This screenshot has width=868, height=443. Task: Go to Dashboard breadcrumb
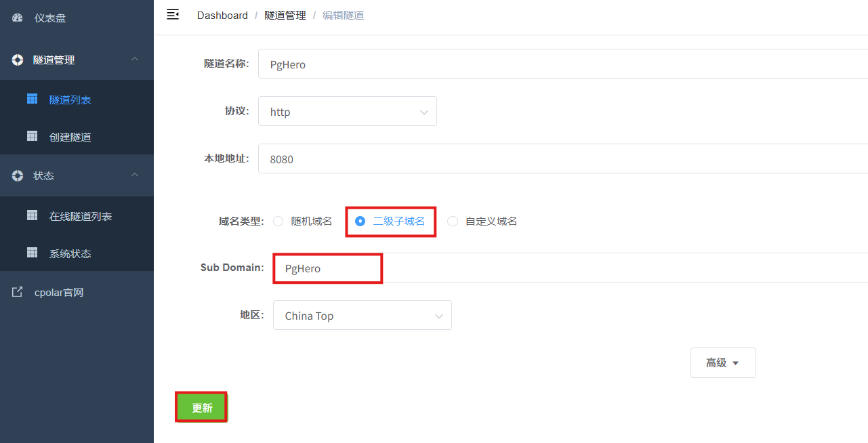222,15
